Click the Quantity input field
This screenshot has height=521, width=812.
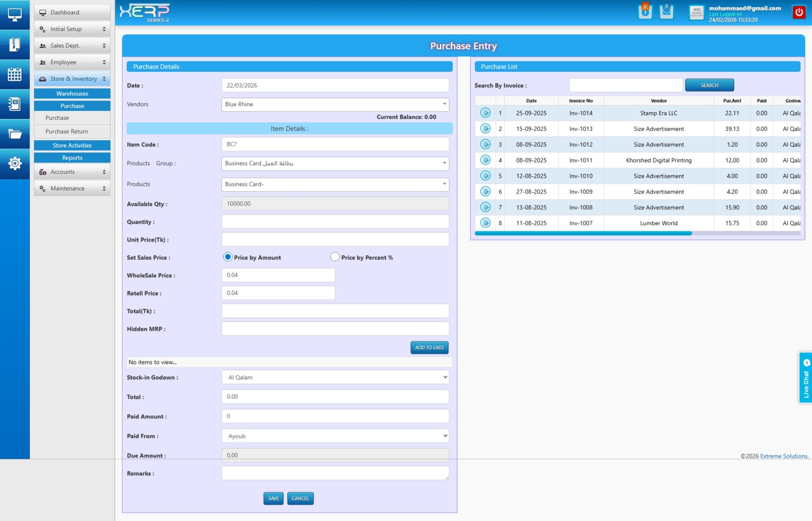335,222
